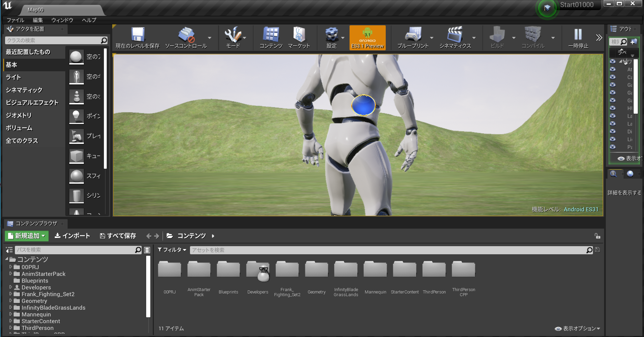Select the Empty Character icon

(x=76, y=77)
